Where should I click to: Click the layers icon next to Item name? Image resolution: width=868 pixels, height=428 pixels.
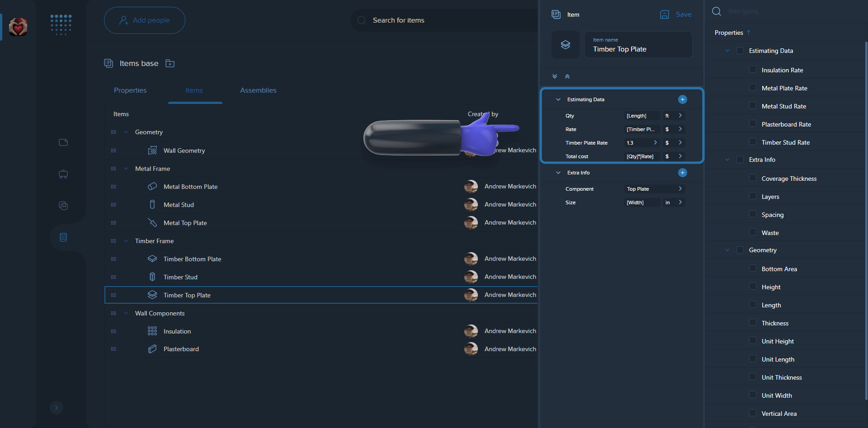click(566, 45)
